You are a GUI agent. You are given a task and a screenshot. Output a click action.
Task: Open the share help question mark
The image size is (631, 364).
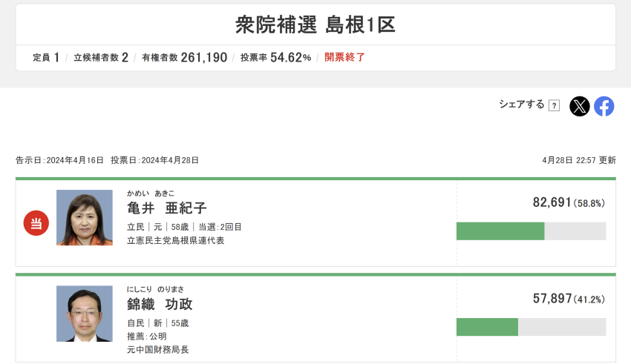tap(554, 106)
